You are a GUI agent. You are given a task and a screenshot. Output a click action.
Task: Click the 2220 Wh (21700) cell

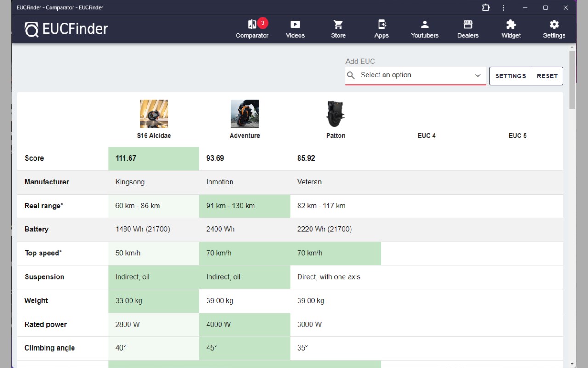[x=336, y=229]
